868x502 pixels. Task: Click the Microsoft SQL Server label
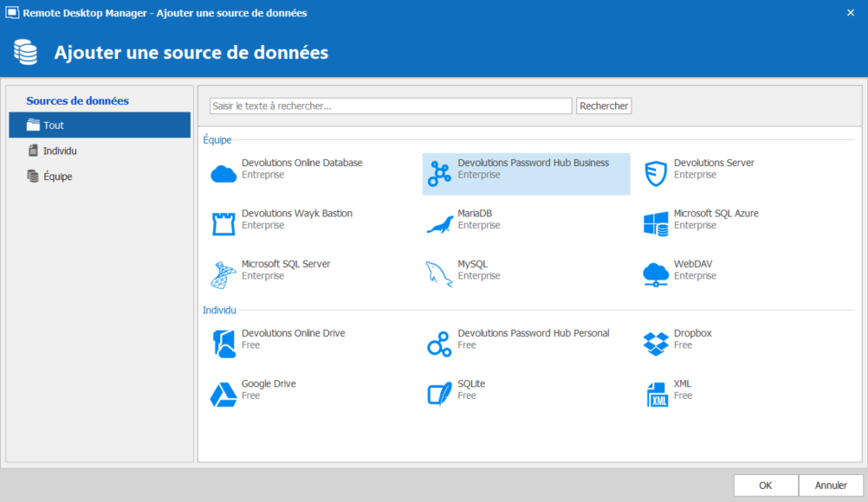click(286, 264)
